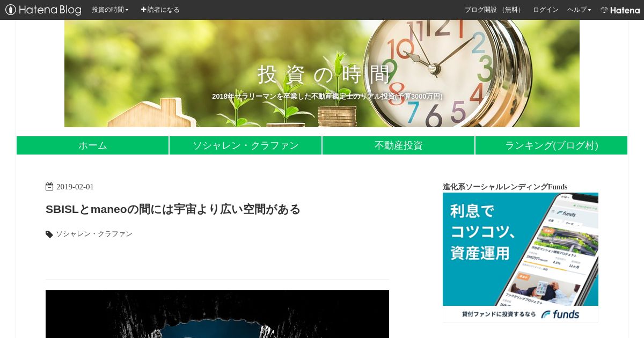Screen dimensions: 644x338
Task: Select 不動産投資 navigation tab
Action: click(x=399, y=145)
